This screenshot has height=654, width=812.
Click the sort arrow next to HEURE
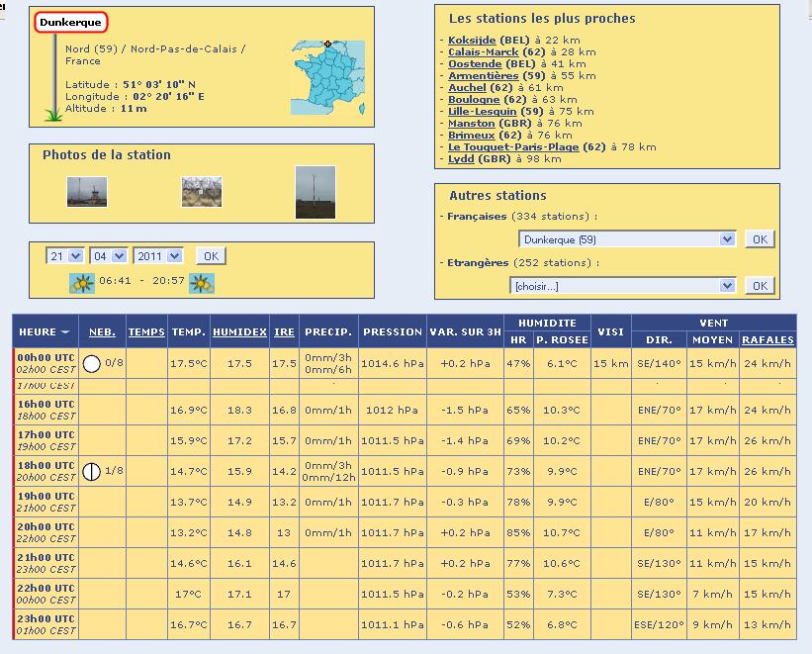tap(66, 332)
